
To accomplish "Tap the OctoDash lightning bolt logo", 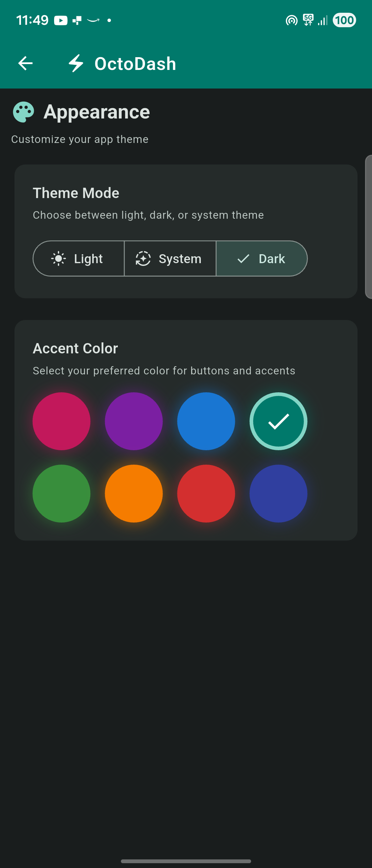I will tap(76, 63).
